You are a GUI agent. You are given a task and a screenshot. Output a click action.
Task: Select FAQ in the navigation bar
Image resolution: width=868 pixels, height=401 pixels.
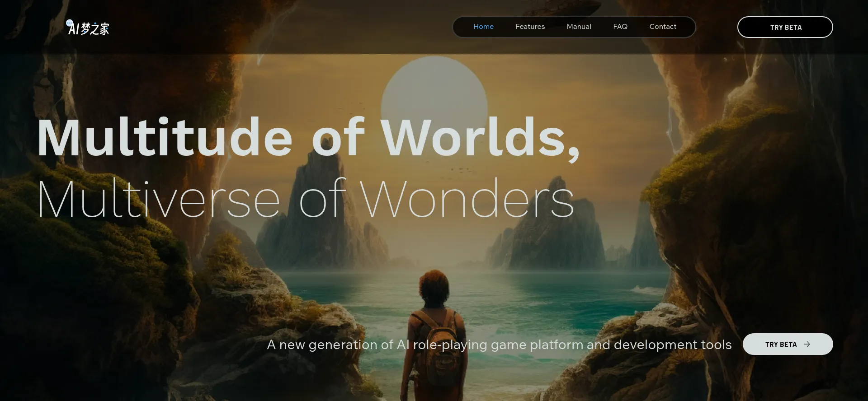(x=620, y=27)
